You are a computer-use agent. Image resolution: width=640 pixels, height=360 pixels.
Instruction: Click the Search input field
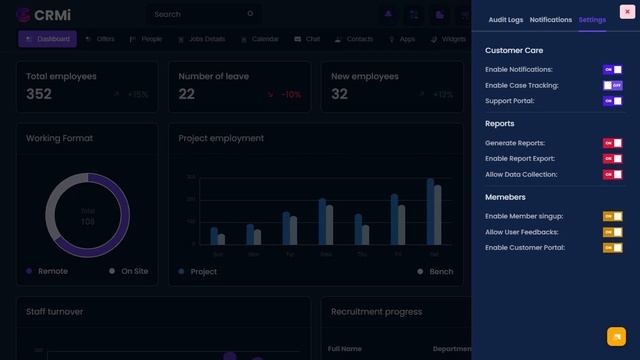204,14
